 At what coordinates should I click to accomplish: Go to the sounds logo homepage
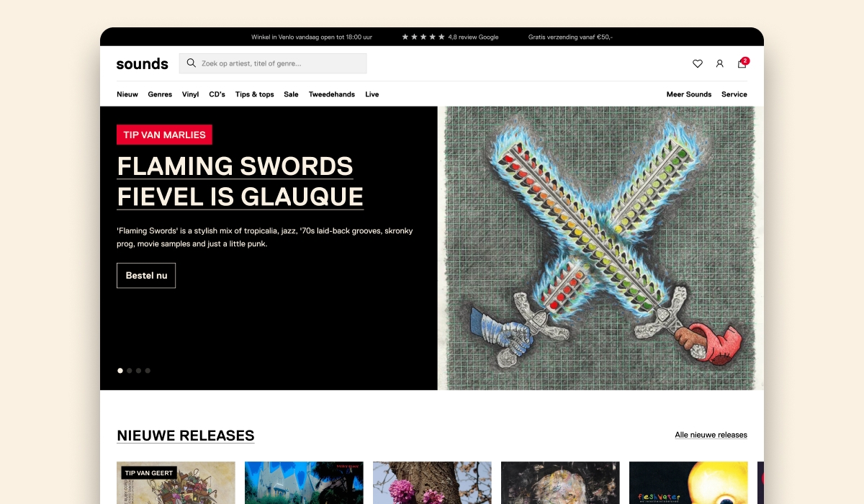coord(142,63)
